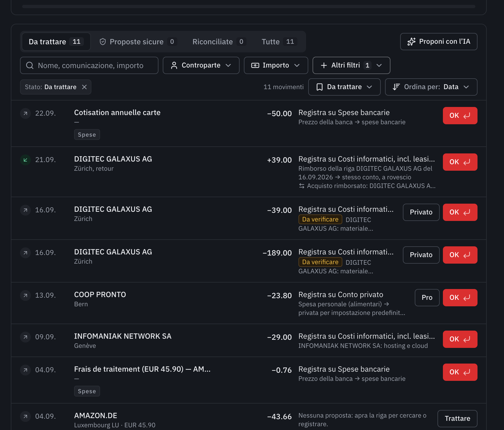The height and width of the screenshot is (430, 504).
Task: Switch to the Proposte sicure tab
Action: pos(138,42)
